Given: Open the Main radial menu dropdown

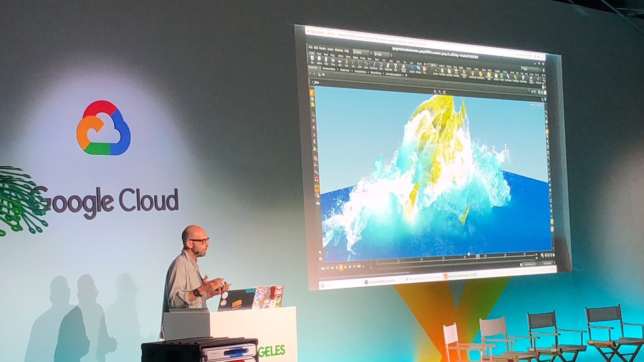Looking at the screenshot, I should pyautogui.click(x=383, y=54).
